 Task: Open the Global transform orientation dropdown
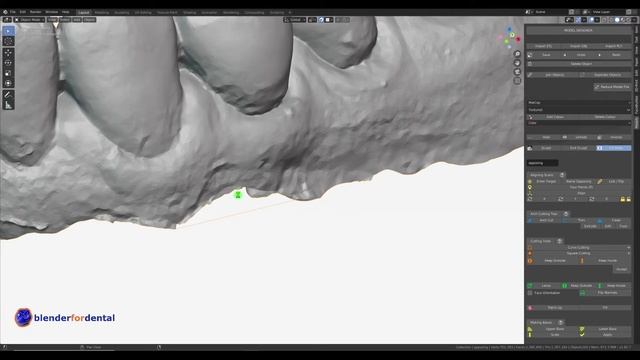[295, 20]
